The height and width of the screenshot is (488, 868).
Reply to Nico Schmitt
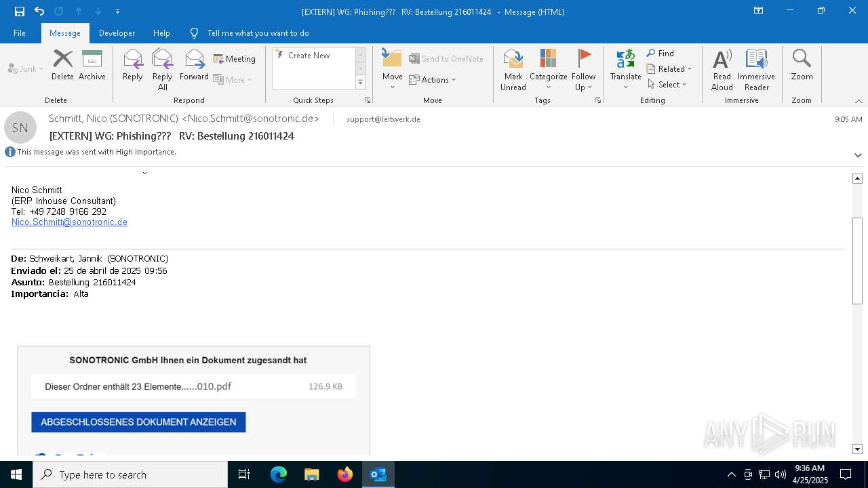tap(132, 66)
